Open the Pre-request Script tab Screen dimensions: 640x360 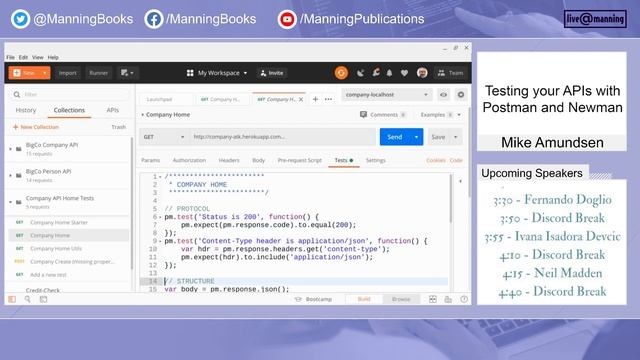point(300,160)
